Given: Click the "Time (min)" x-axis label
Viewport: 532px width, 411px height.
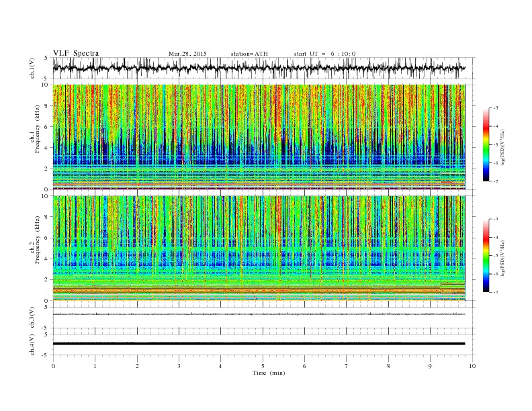Looking at the screenshot, I should click(x=269, y=373).
